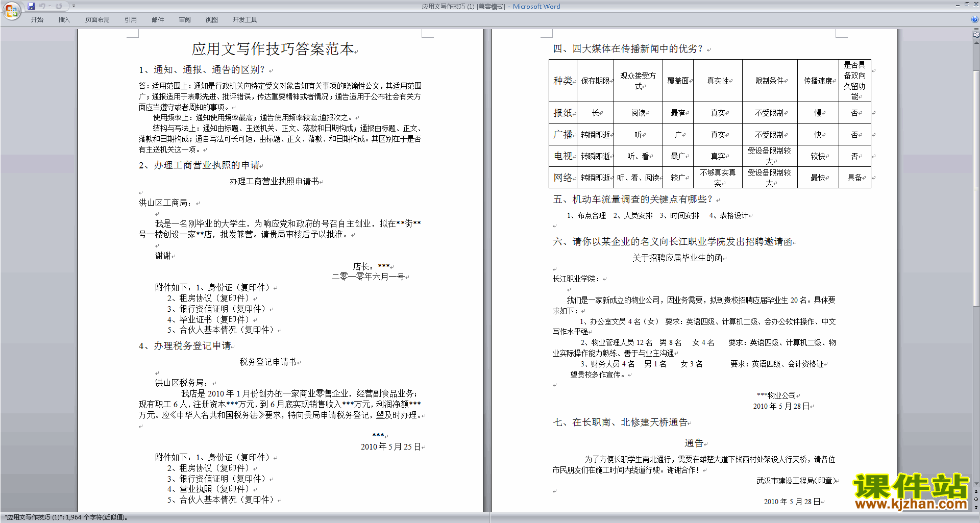The width and height of the screenshot is (980, 523).
Task: Click the table cell 听、看、阅读
Action: pyautogui.click(x=638, y=178)
